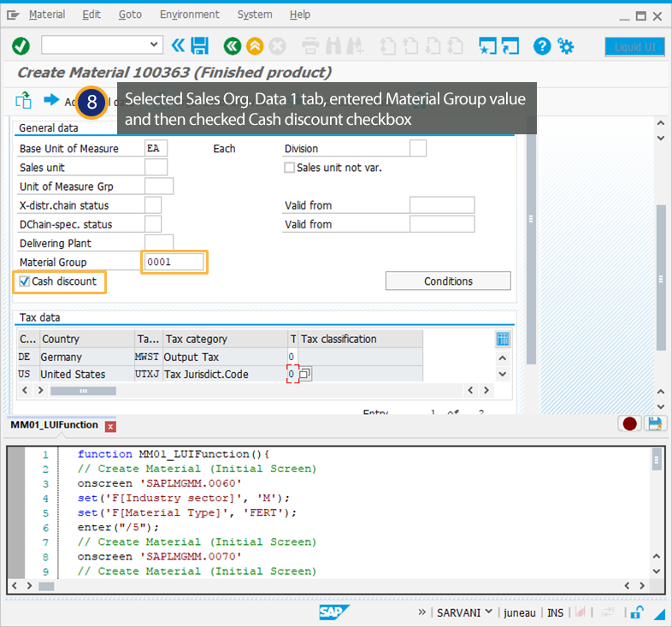
Task: Click the SAP window menu icon
Action: pos(13,15)
